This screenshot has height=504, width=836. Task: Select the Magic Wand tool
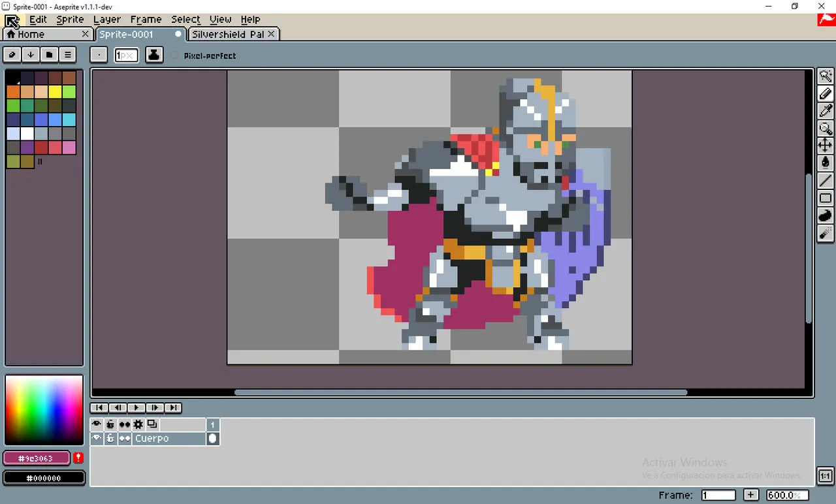click(826, 76)
